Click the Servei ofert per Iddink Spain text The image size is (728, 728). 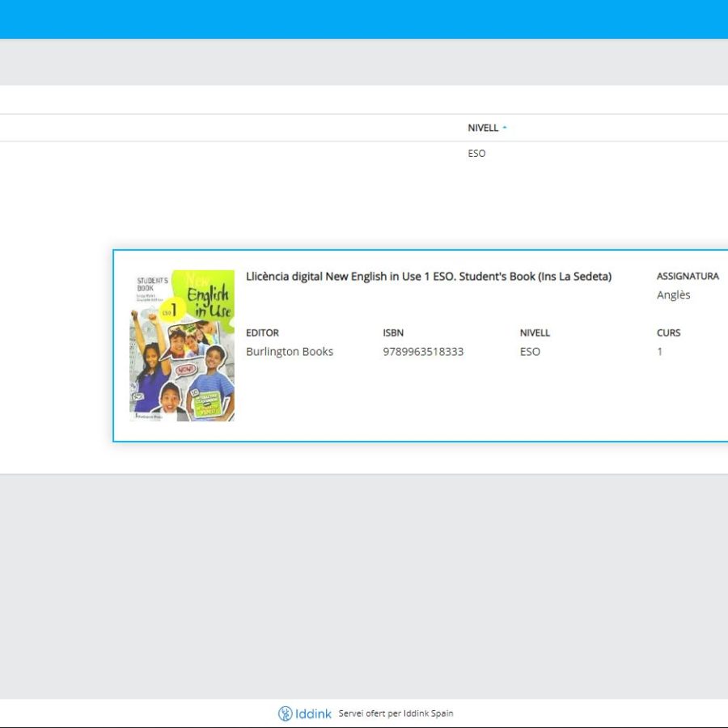[395, 713]
